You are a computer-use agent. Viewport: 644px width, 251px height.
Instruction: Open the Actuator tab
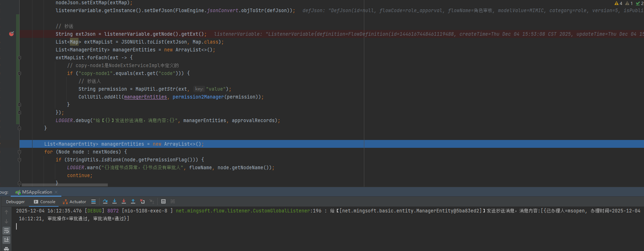pyautogui.click(x=75, y=202)
